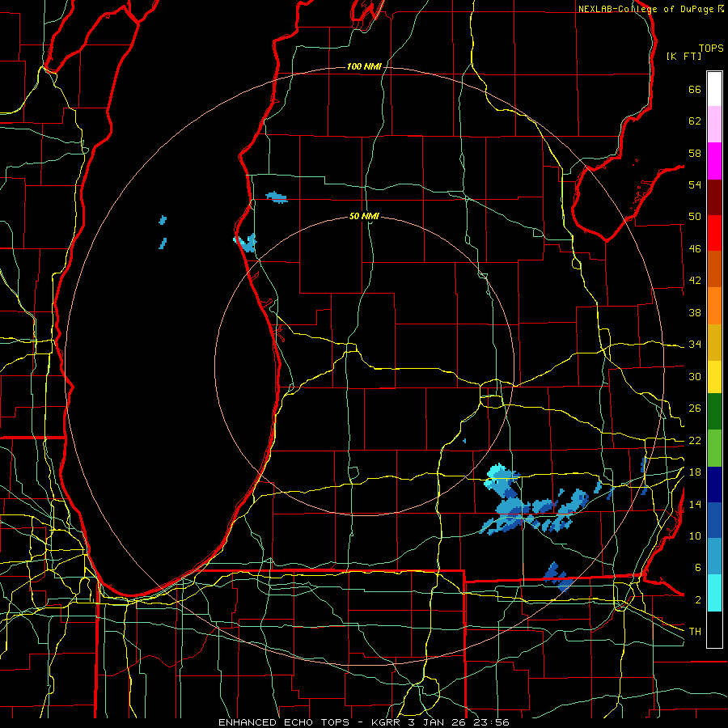Click legend value 18
This screenshot has height=728, width=728.
[695, 472]
